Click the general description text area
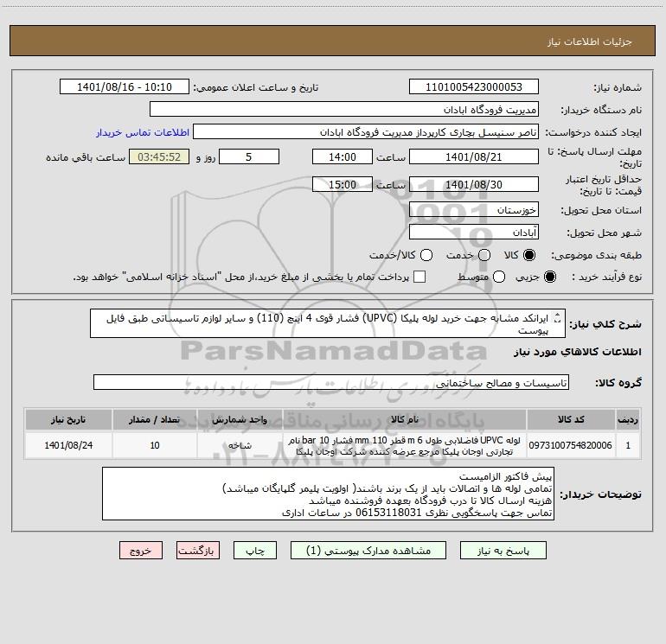 [328, 323]
